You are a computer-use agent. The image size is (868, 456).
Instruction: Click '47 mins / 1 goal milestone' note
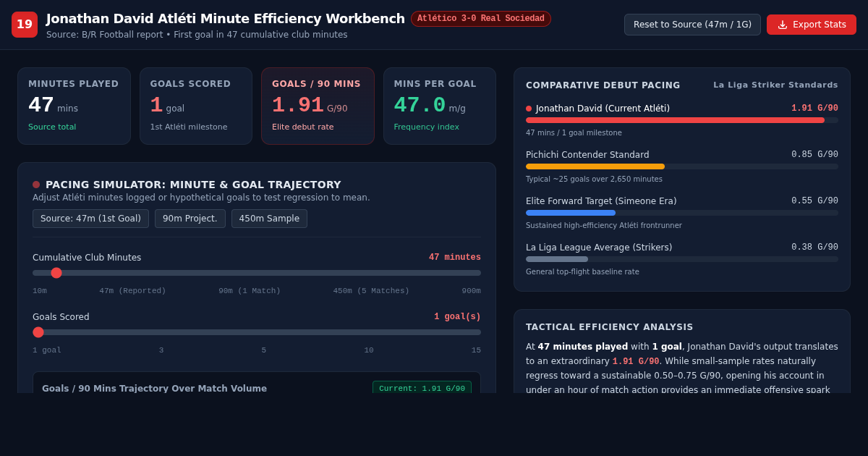[x=574, y=133]
